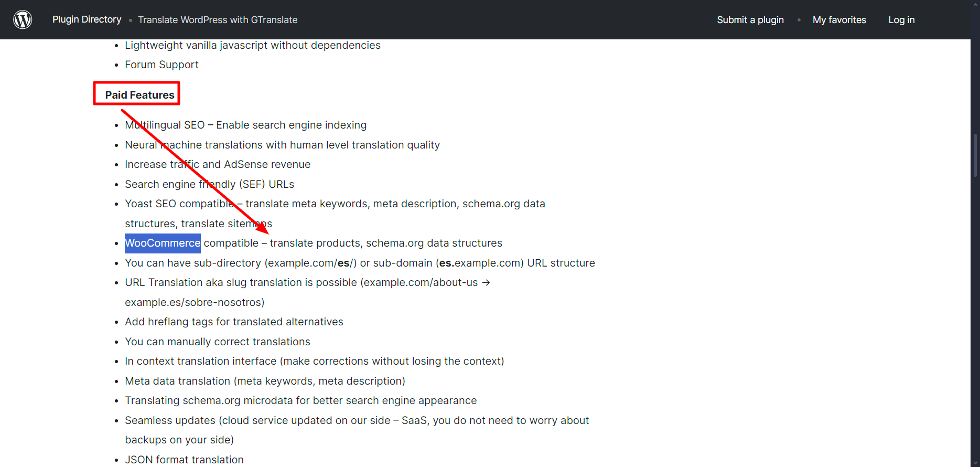Click the scrollbar down arrow

975,462
